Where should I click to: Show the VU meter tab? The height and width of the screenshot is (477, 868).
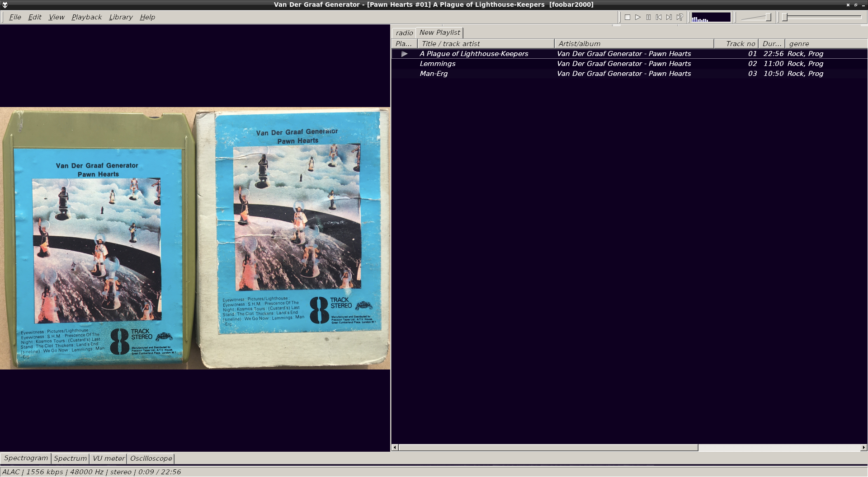click(x=108, y=458)
